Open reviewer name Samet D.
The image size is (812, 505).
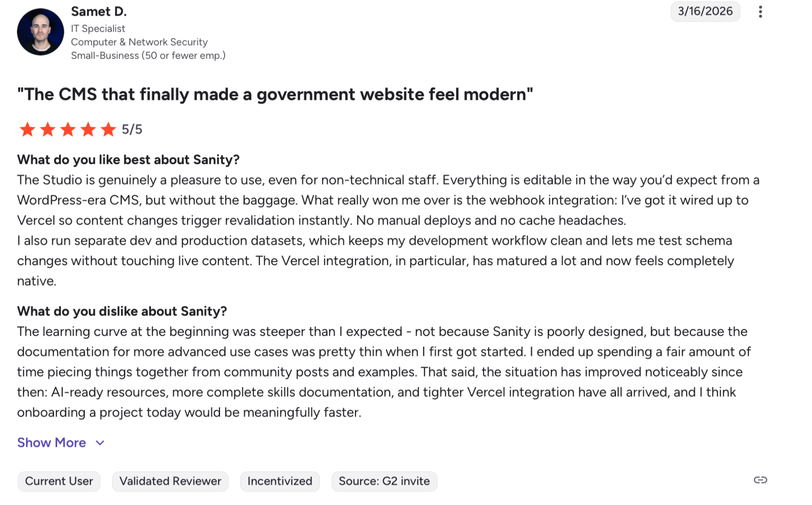[x=99, y=12]
